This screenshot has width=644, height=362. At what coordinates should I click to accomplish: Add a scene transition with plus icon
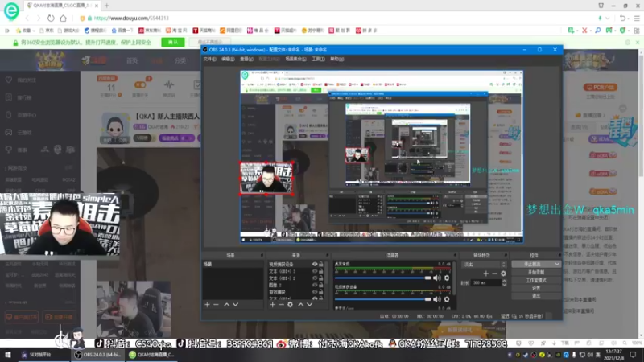click(x=486, y=274)
